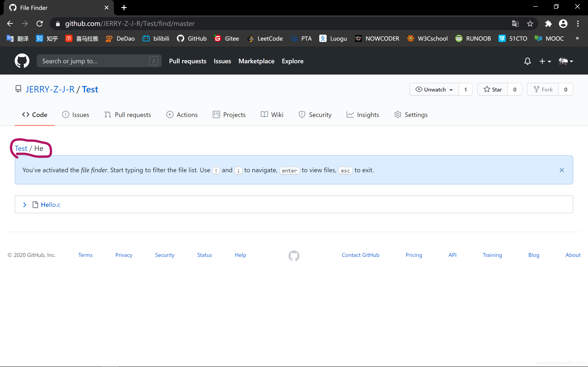Bookmark this page with the star icon
Image resolution: width=588 pixels, height=367 pixels.
(530, 24)
